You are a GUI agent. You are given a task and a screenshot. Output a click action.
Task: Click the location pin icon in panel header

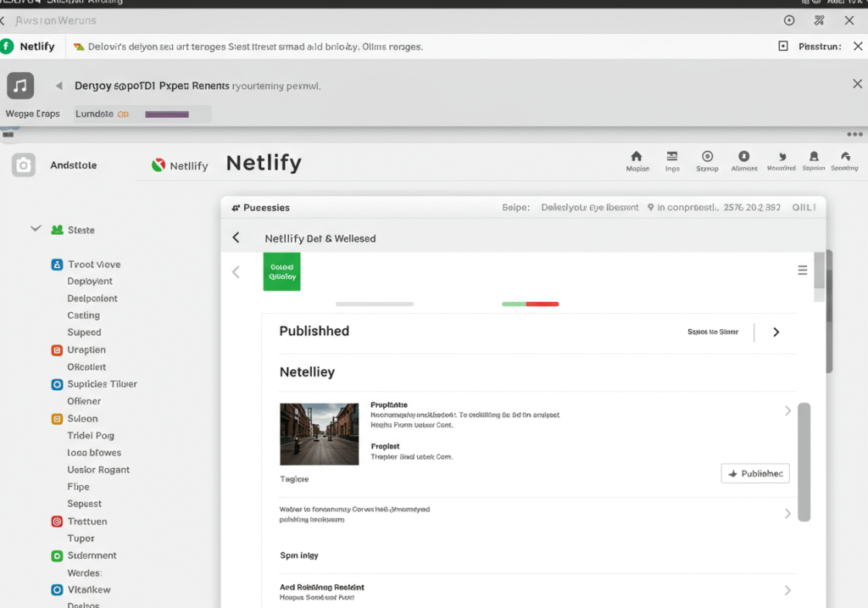(650, 208)
